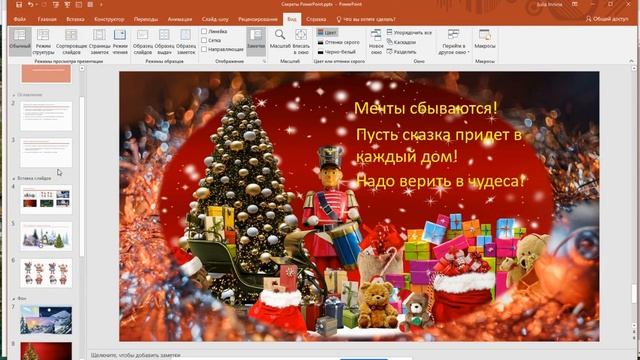Open the Макросы macros button
Image resolution: width=640 pixels, height=360 pixels.
tap(484, 40)
